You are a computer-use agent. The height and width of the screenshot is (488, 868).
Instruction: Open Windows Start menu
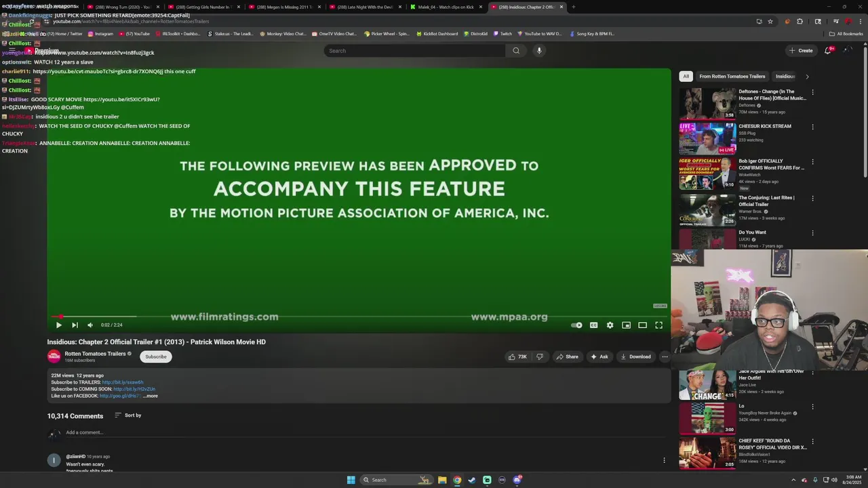coord(351,480)
